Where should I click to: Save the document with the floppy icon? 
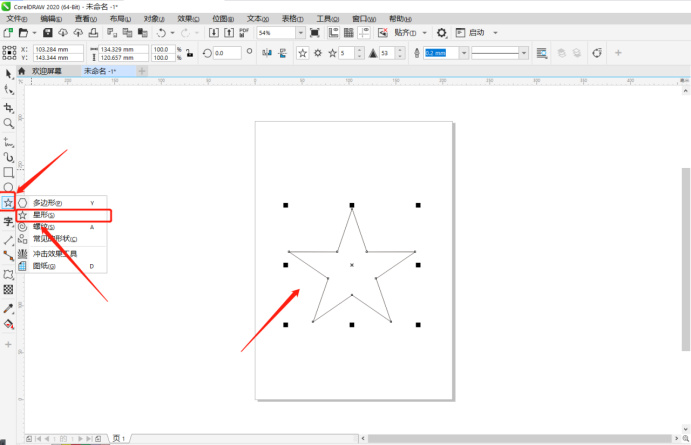(48, 33)
